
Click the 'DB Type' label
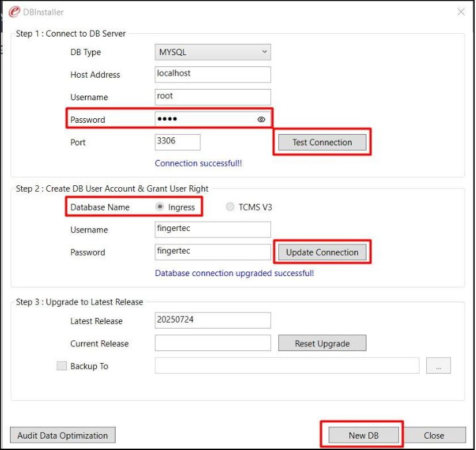coord(86,52)
